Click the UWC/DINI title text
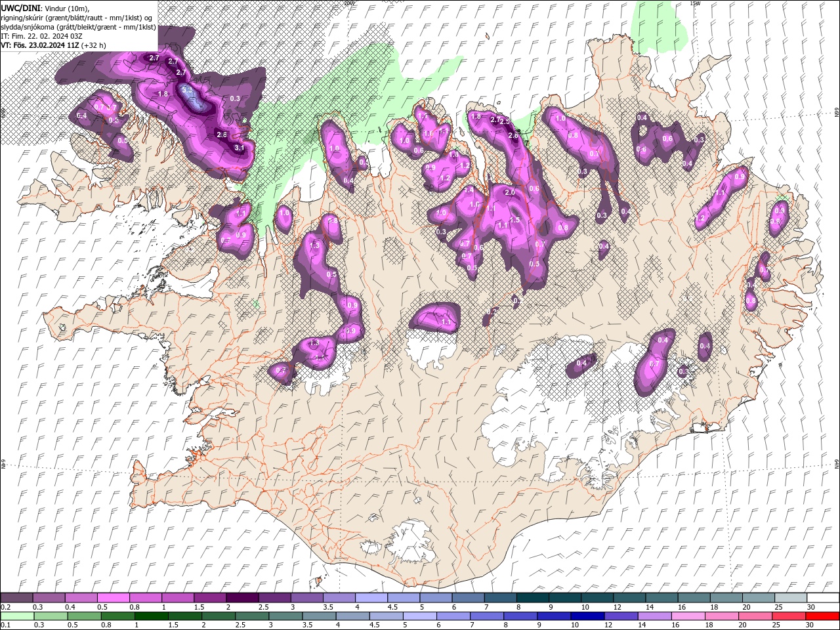 pos(20,7)
